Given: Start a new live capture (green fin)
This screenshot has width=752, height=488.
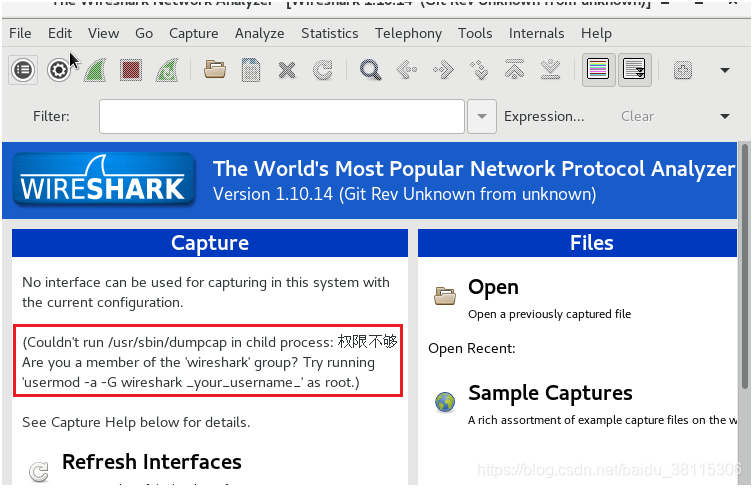Looking at the screenshot, I should pos(95,70).
